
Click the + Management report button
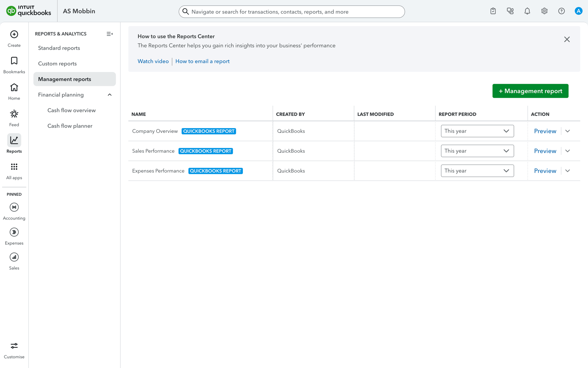530,91
